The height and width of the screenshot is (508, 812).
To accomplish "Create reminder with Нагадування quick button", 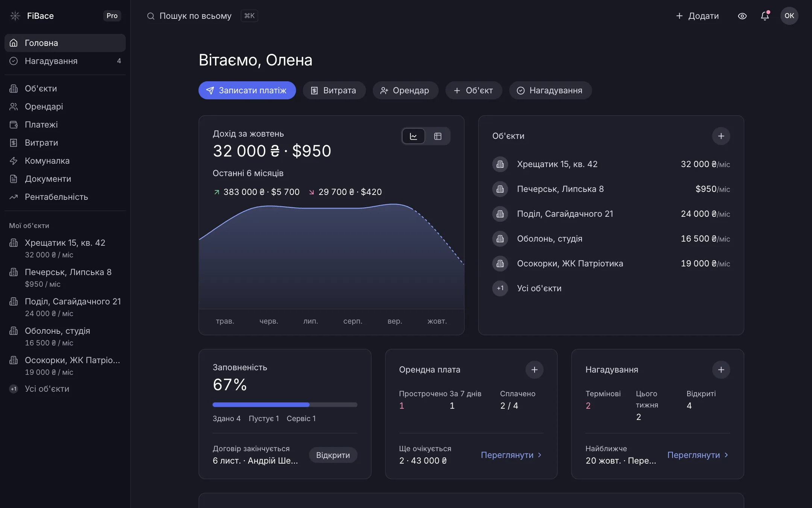I will pyautogui.click(x=550, y=90).
